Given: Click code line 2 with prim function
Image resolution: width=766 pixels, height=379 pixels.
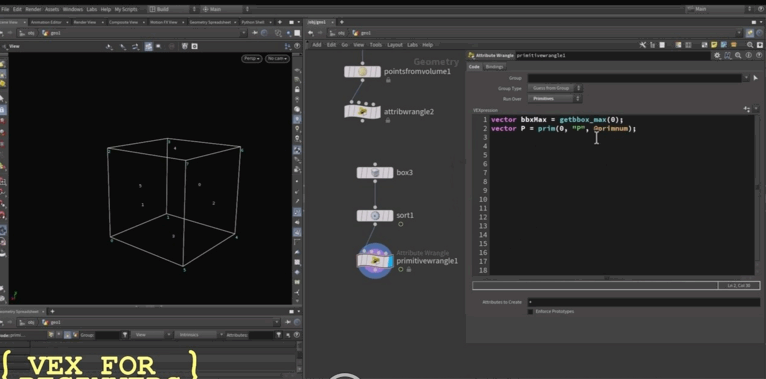Looking at the screenshot, I should [563, 128].
